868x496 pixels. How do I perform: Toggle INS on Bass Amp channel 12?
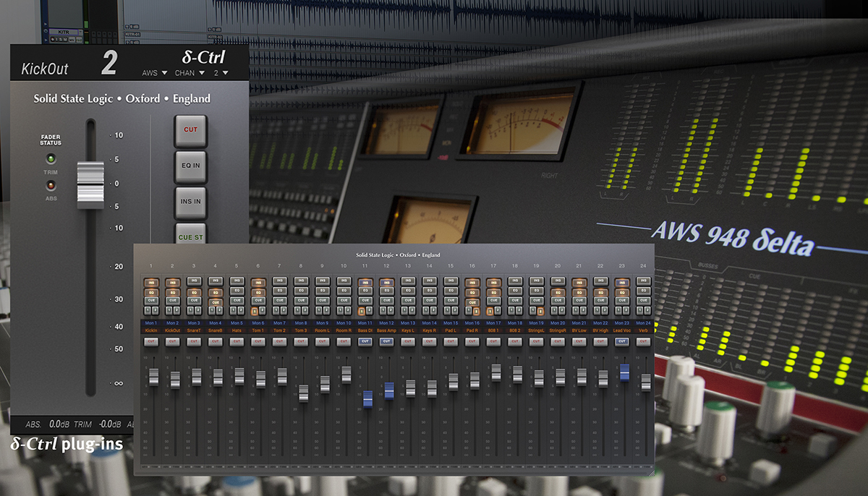(x=386, y=283)
